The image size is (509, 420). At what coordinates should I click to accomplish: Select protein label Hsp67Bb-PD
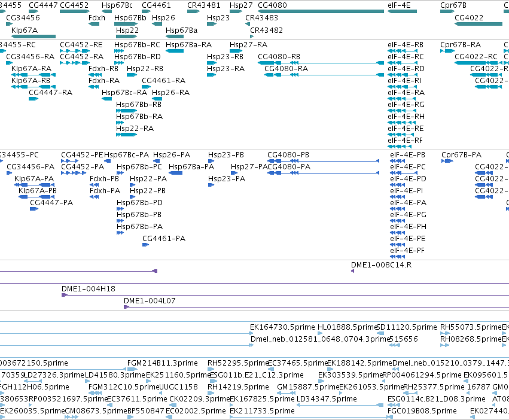click(x=139, y=203)
